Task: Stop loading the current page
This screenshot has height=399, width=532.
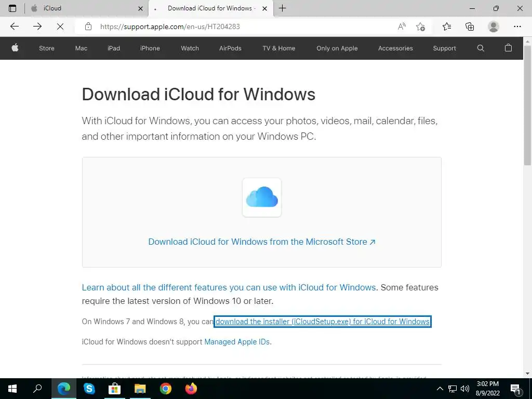Action: click(60, 26)
